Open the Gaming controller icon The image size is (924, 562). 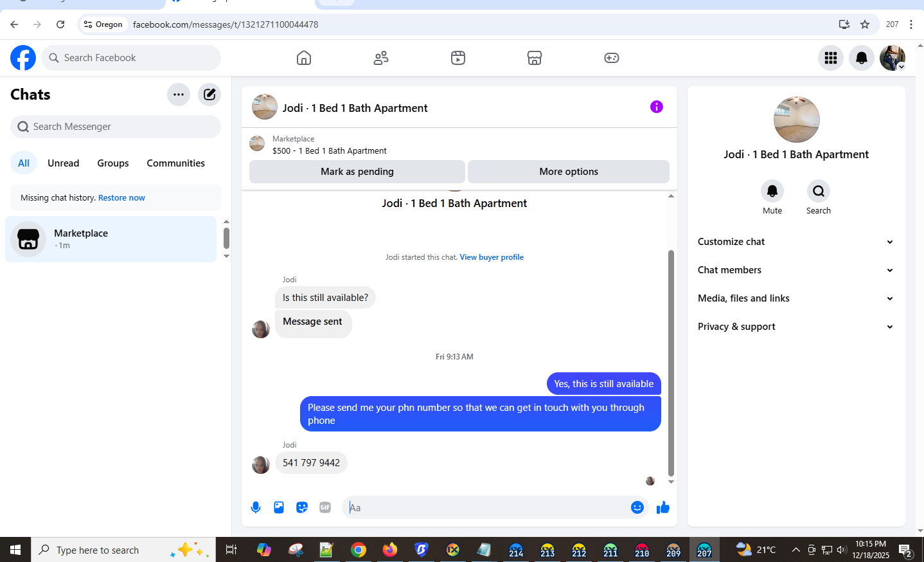click(x=612, y=58)
